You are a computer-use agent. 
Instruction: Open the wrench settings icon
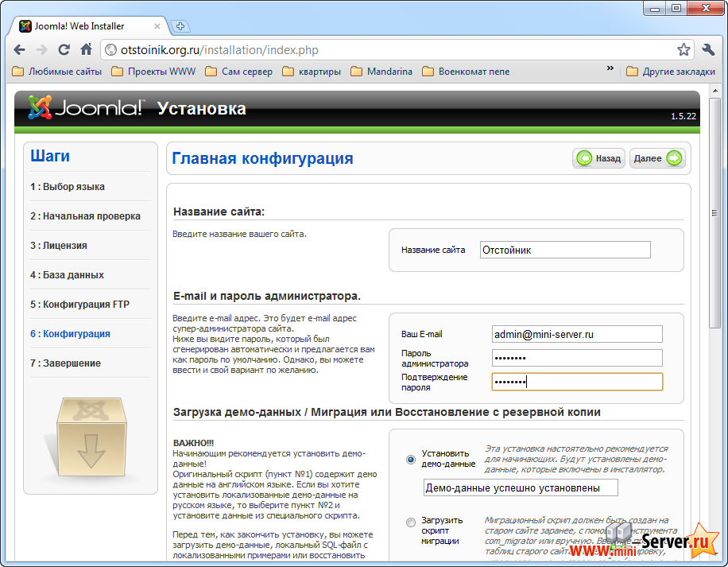click(708, 49)
